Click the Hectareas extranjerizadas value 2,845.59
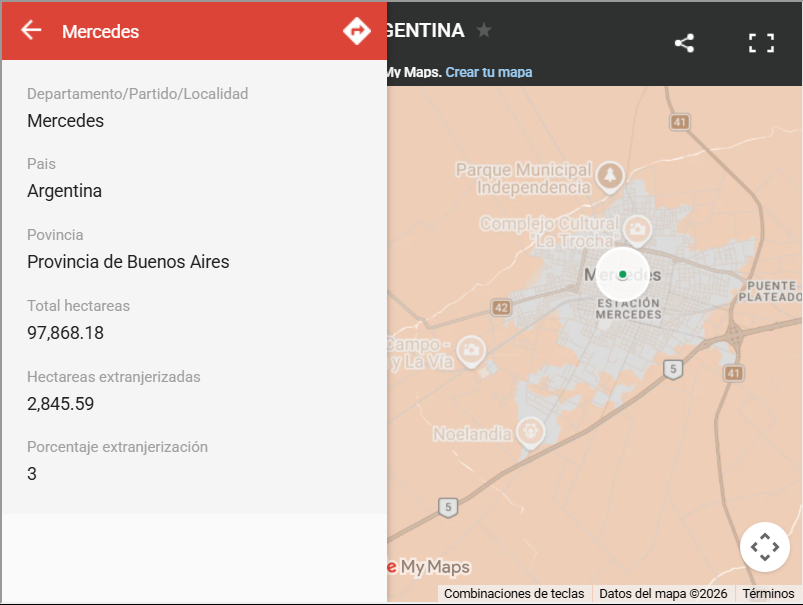 tap(60, 404)
